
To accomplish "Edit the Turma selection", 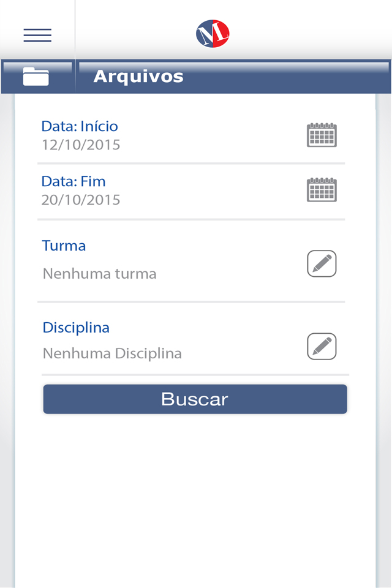I will tap(322, 263).
